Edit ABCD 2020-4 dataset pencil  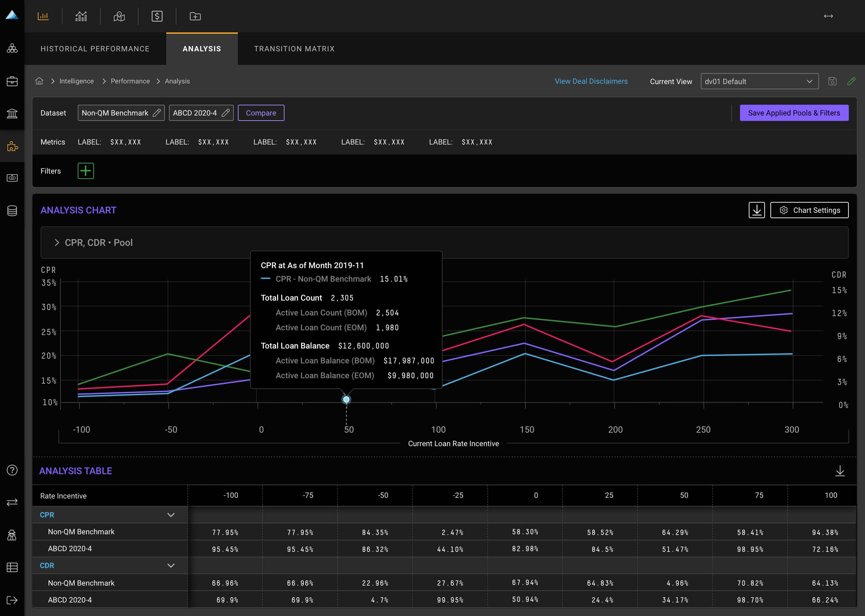tap(225, 113)
